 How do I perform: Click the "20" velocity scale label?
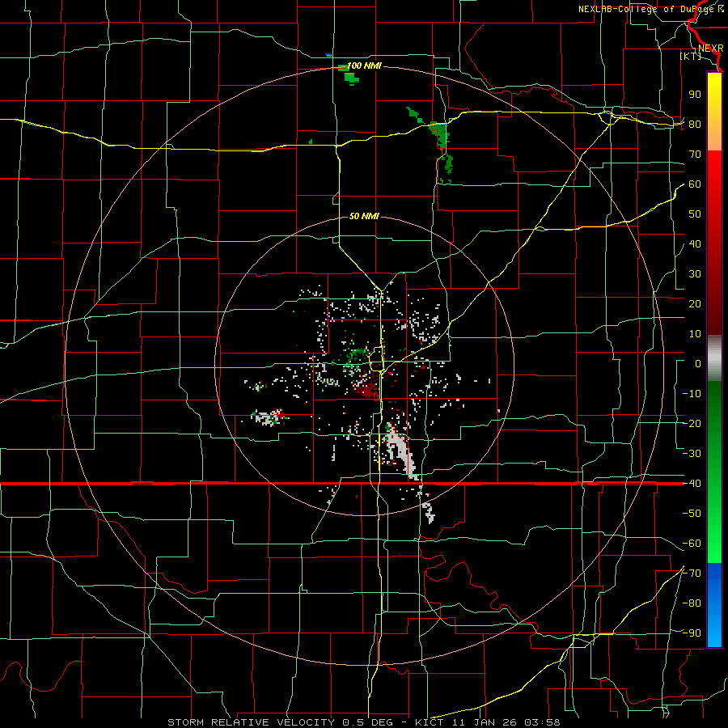pos(695,304)
